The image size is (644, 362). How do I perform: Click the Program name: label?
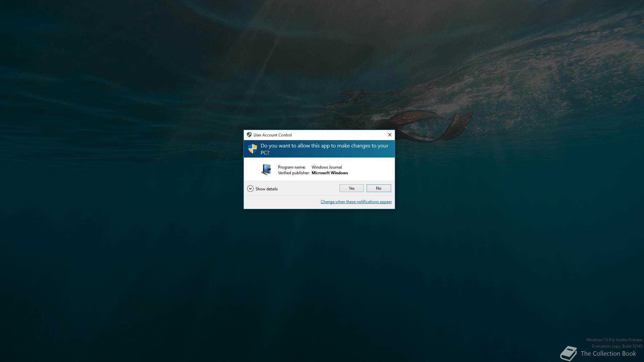tap(292, 167)
